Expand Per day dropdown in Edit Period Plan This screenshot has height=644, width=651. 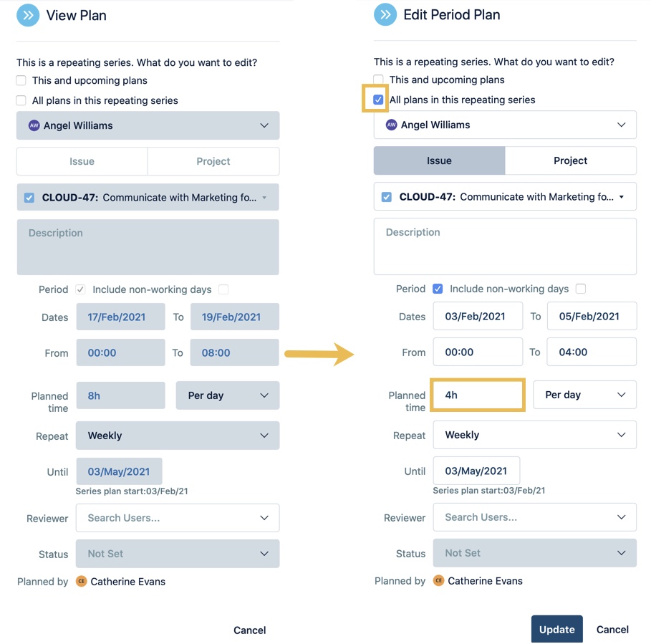click(x=584, y=395)
